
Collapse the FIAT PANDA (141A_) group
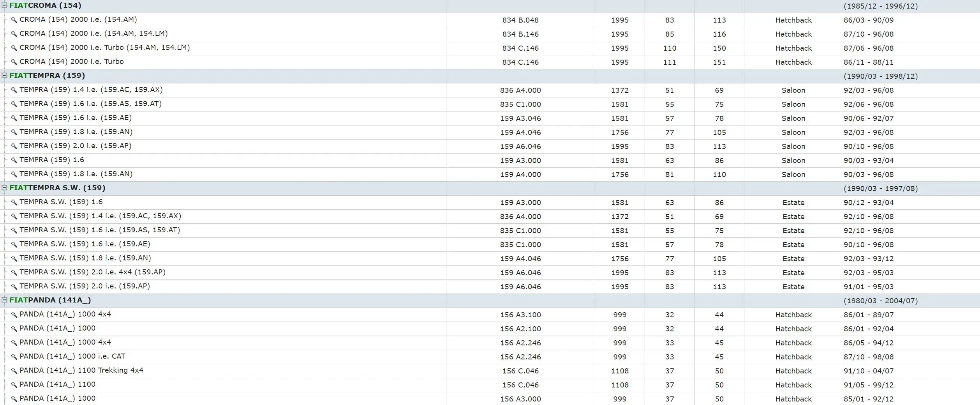tap(4, 300)
